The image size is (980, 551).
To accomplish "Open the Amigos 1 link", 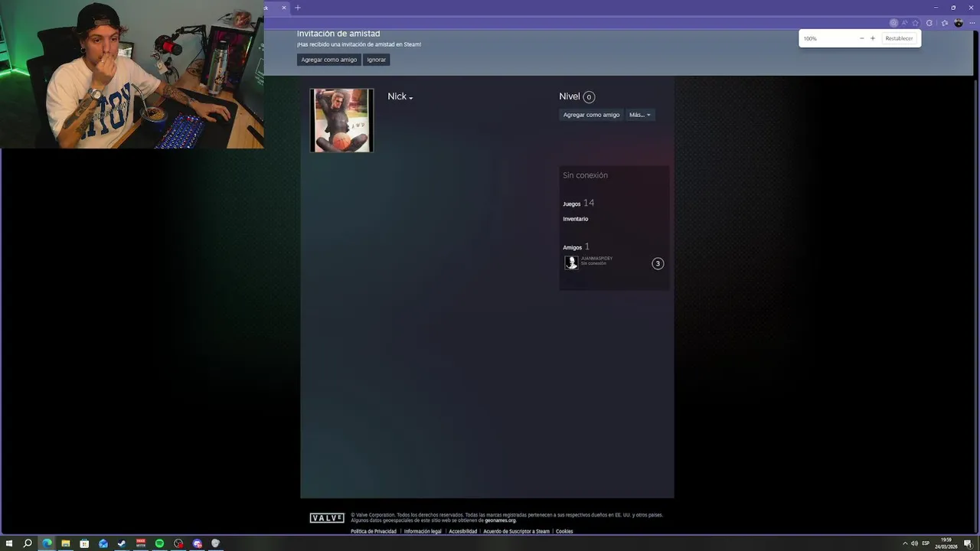I will click(576, 247).
